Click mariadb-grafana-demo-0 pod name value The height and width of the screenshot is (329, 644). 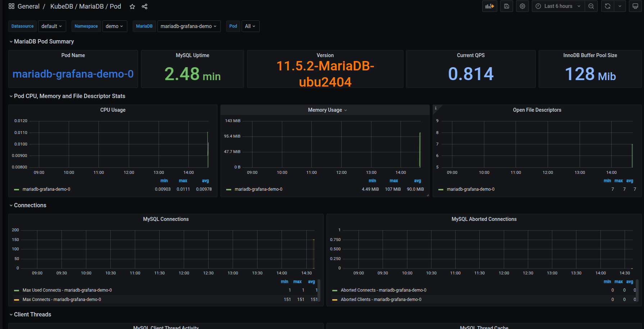tap(73, 74)
